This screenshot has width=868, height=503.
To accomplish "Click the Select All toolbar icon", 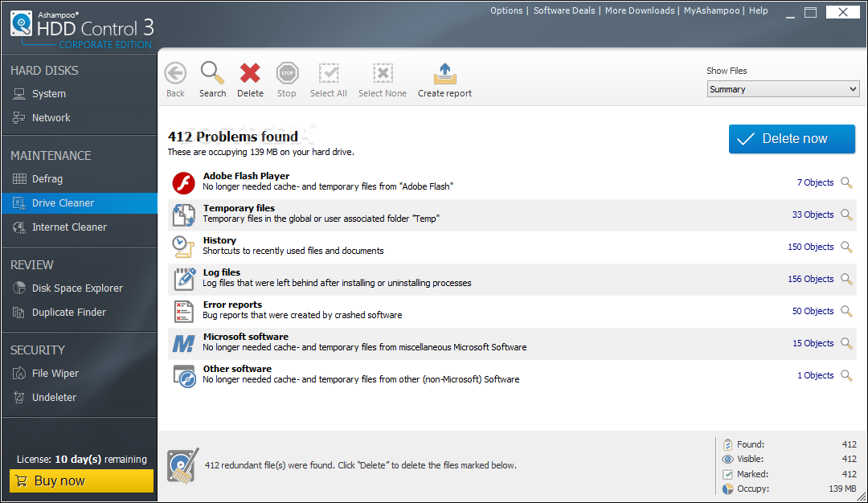I will pyautogui.click(x=328, y=73).
